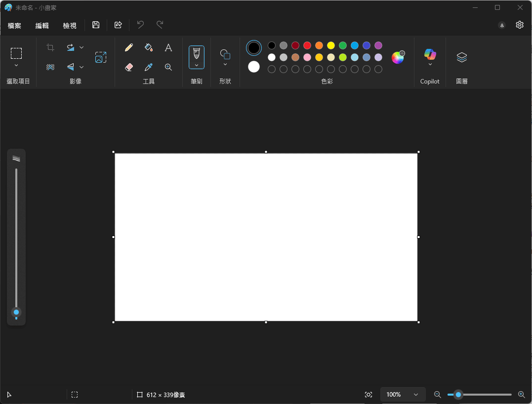Screen dimensions: 532x404
Task: Select the Text tool
Action: pos(168,47)
